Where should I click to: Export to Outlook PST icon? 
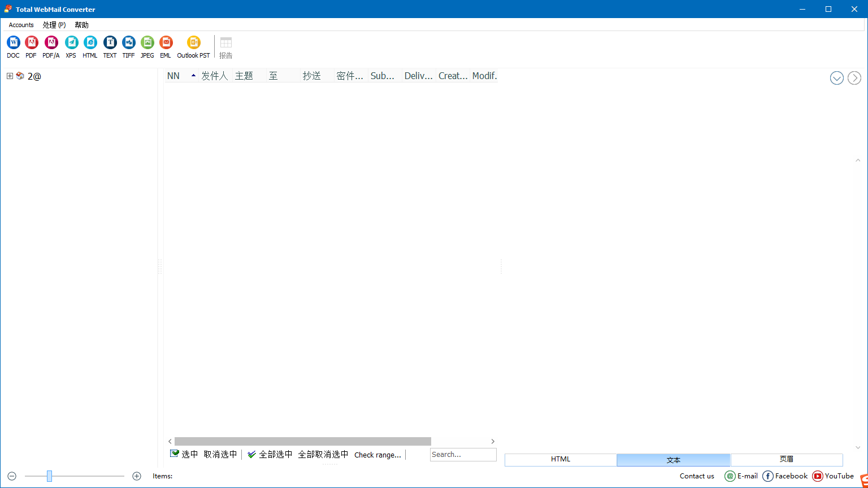tap(193, 47)
